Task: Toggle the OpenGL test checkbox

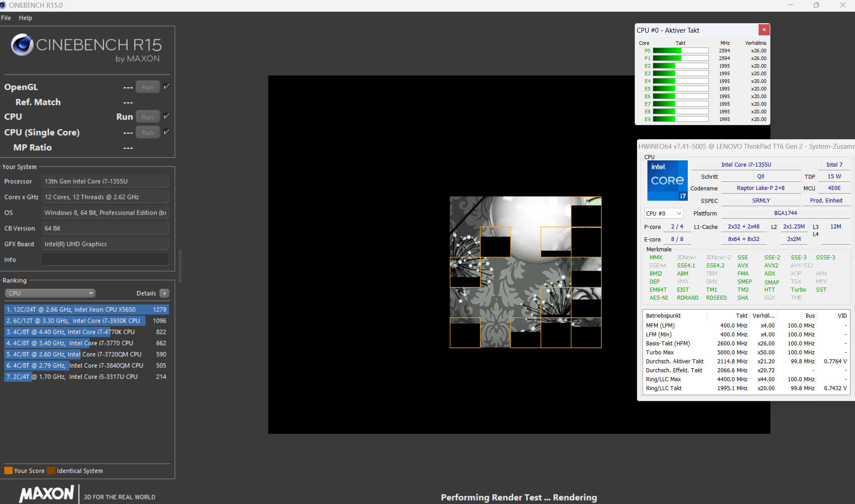Action: [x=166, y=86]
